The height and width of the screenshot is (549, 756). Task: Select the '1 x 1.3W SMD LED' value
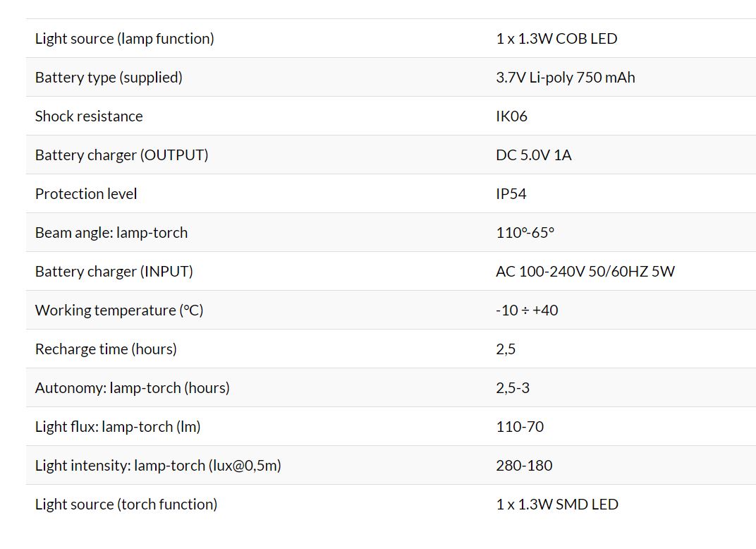[557, 505]
